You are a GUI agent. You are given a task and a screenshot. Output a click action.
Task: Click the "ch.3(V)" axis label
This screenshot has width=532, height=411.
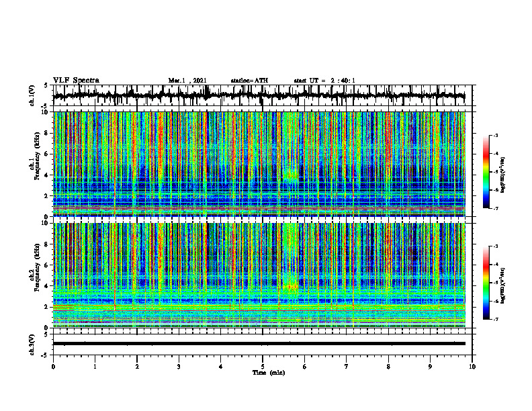pos(32,345)
